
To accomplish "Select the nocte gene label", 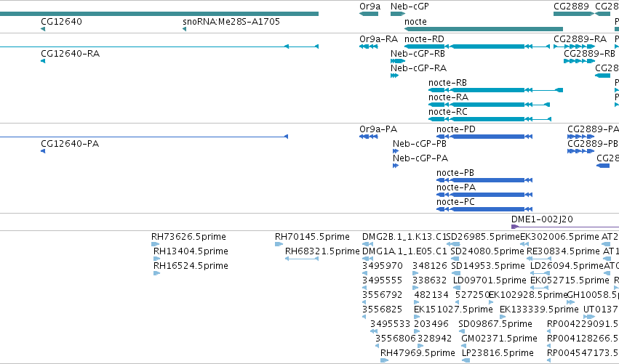I will click(x=415, y=21).
